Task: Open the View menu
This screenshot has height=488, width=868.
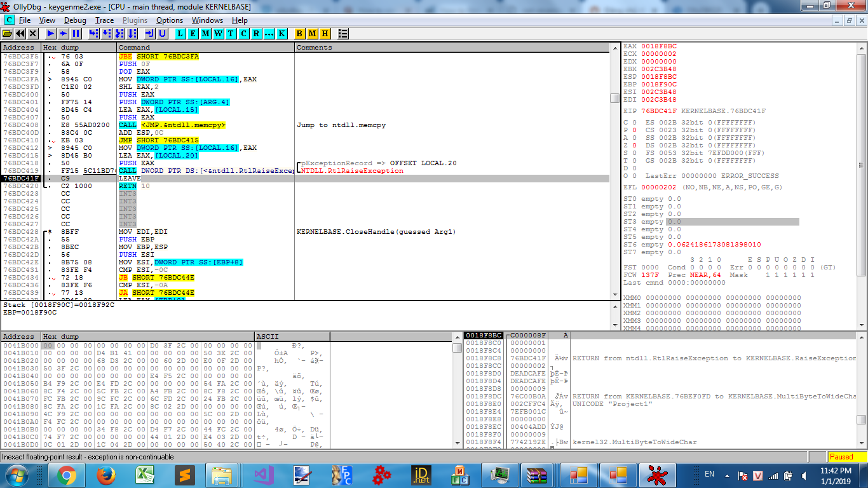Action: point(47,20)
